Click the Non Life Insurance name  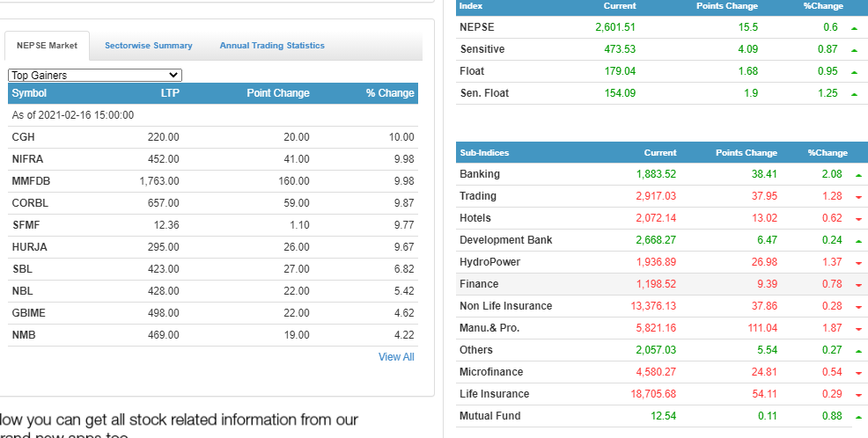506,306
